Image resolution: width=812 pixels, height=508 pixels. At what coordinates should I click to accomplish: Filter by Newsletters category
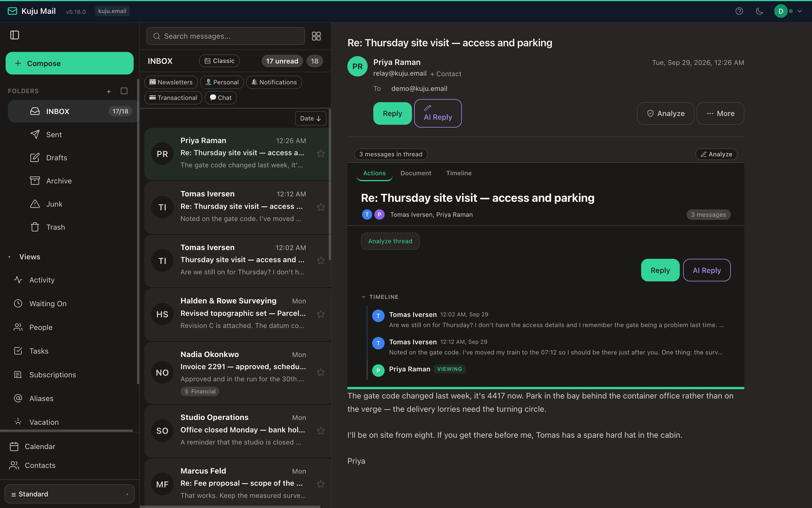[171, 82]
